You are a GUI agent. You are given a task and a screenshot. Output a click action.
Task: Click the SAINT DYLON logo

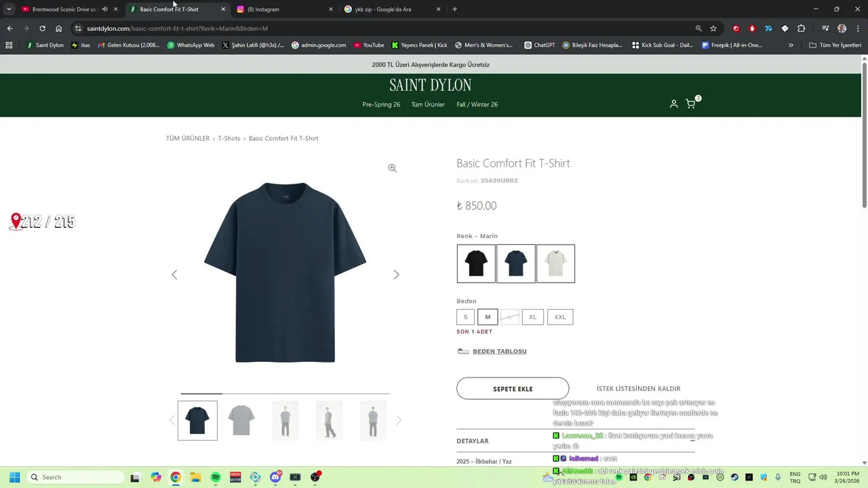(431, 85)
